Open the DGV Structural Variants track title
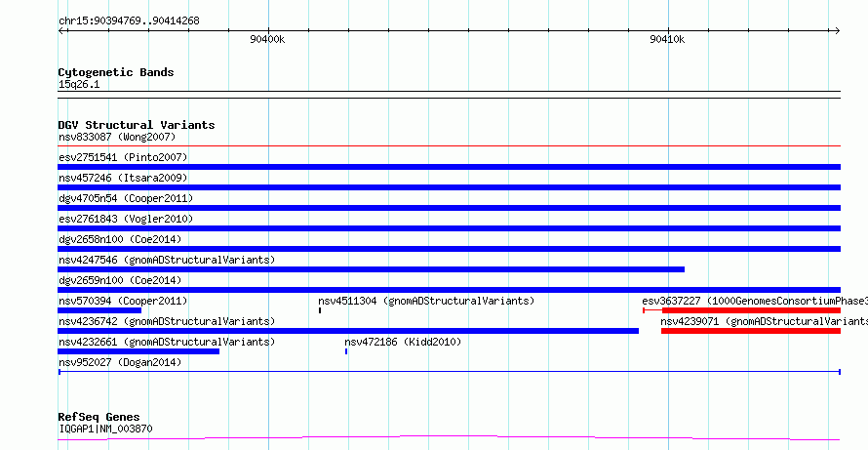This screenshot has width=868, height=450. click(x=137, y=125)
